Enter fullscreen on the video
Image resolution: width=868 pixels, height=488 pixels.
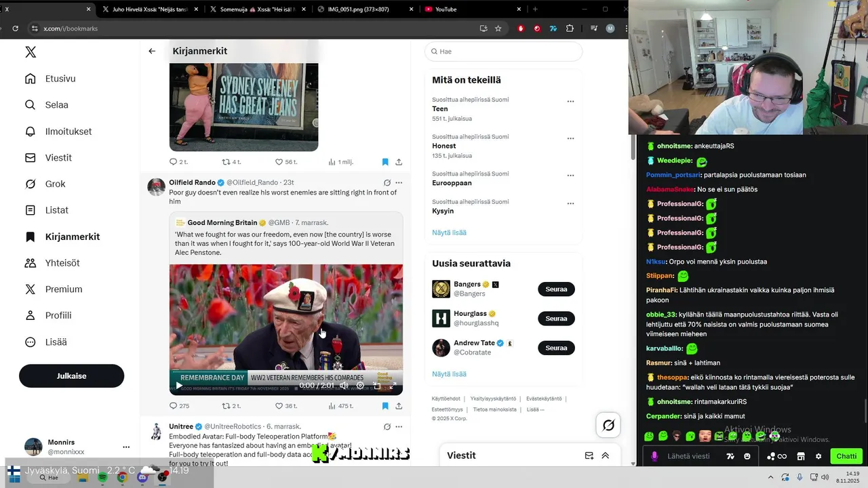393,386
